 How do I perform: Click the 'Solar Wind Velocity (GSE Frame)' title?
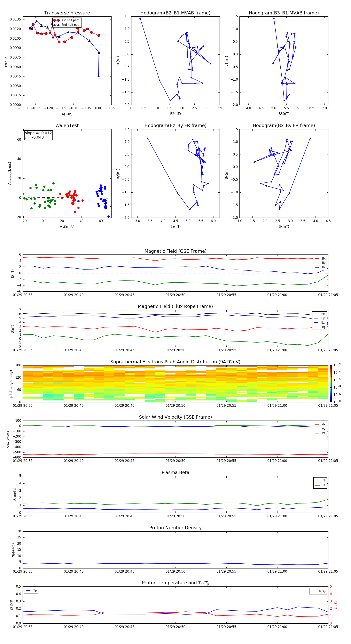(x=175, y=417)
